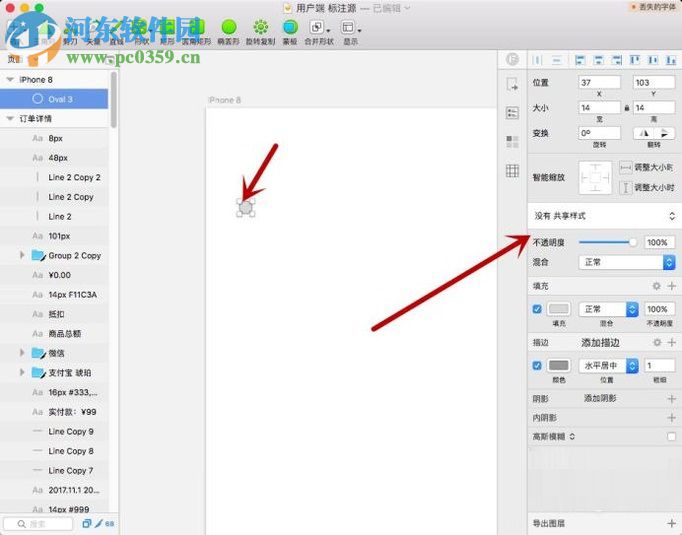The width and height of the screenshot is (682, 535).
Task: Toggle the size aspect-ratio lock
Action: (627, 108)
